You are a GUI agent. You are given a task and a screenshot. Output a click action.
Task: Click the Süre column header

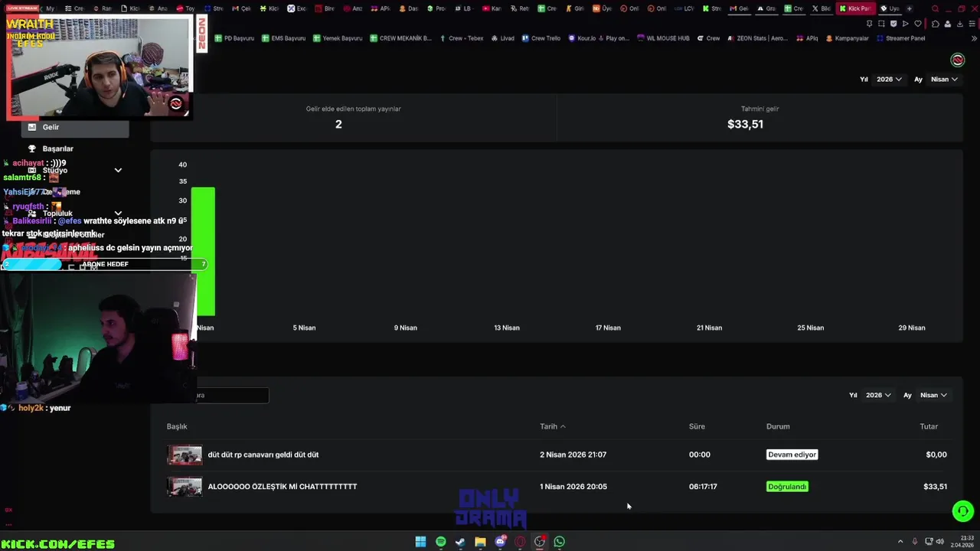(697, 426)
